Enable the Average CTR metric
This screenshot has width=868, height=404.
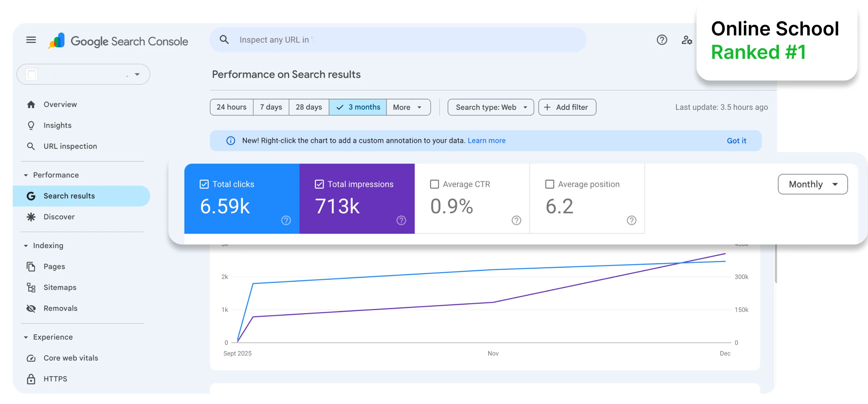click(x=435, y=184)
